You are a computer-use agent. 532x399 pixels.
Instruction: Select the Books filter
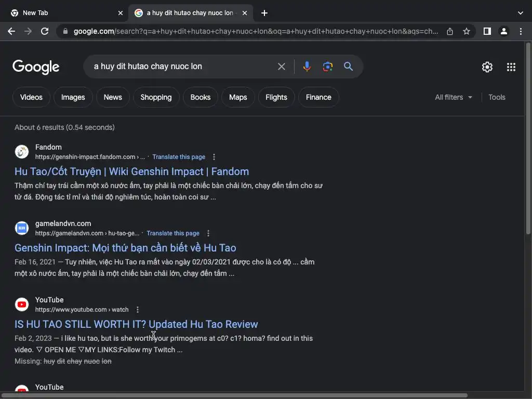201,97
